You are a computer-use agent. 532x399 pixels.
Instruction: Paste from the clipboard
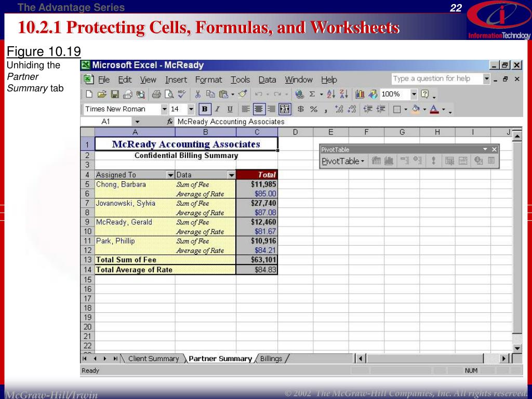pyautogui.click(x=223, y=95)
